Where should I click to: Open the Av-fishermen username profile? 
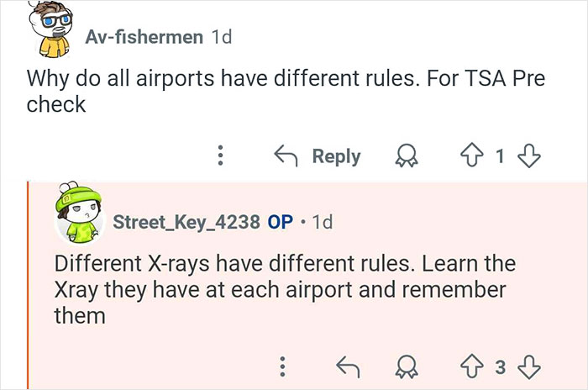pyautogui.click(x=144, y=37)
